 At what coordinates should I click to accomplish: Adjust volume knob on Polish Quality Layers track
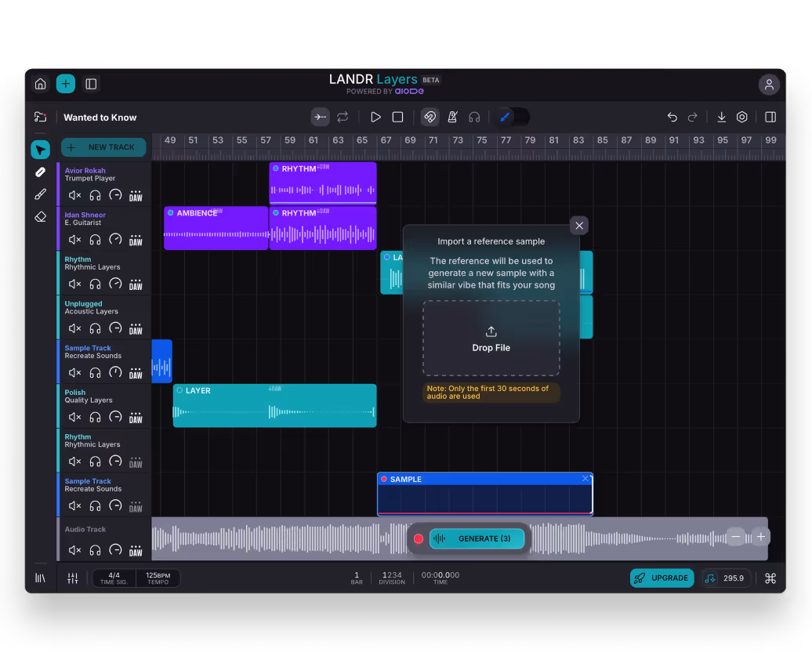pyautogui.click(x=115, y=416)
